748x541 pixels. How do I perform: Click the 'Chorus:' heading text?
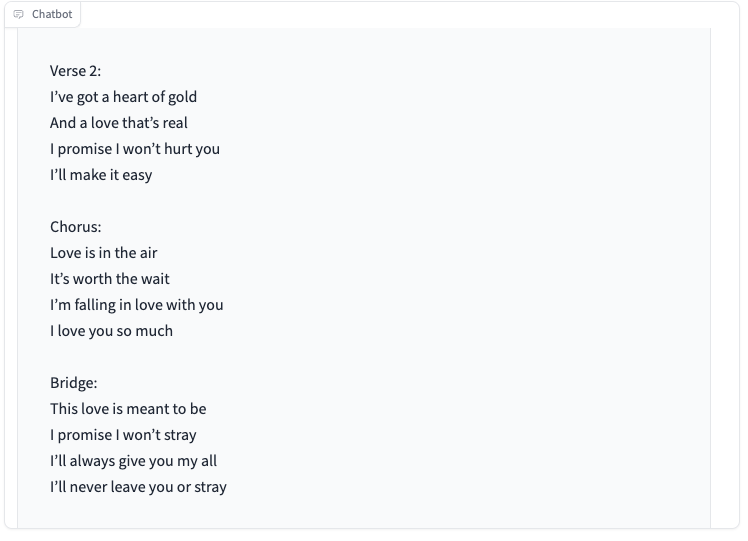pos(76,227)
